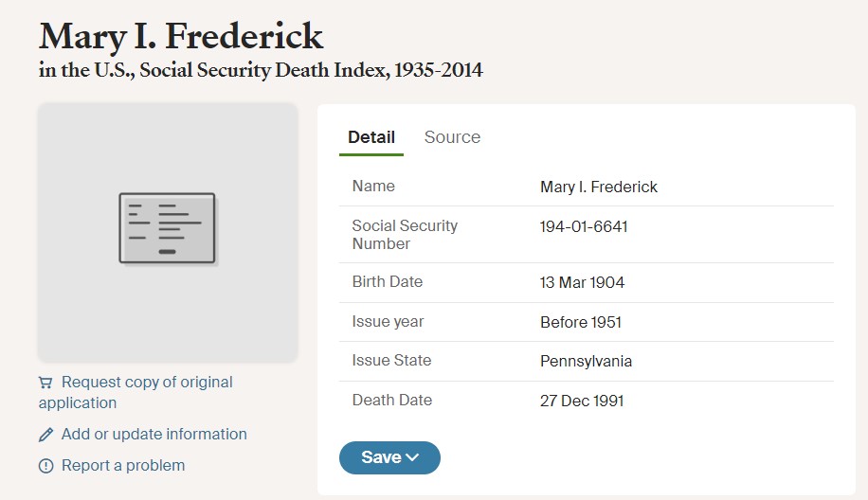This screenshot has width=868, height=500.
Task: Click the Mary I. Frederick page heading
Action: point(181,37)
